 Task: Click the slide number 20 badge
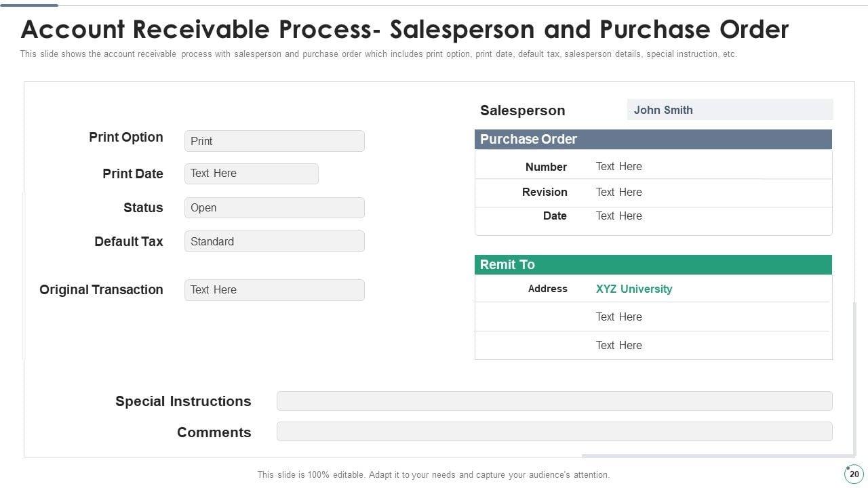click(854, 474)
